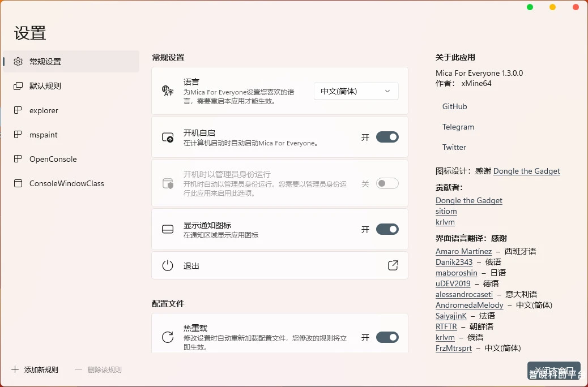This screenshot has width=588, height=387.
Task: Open the Twitter link
Action: [454, 147]
